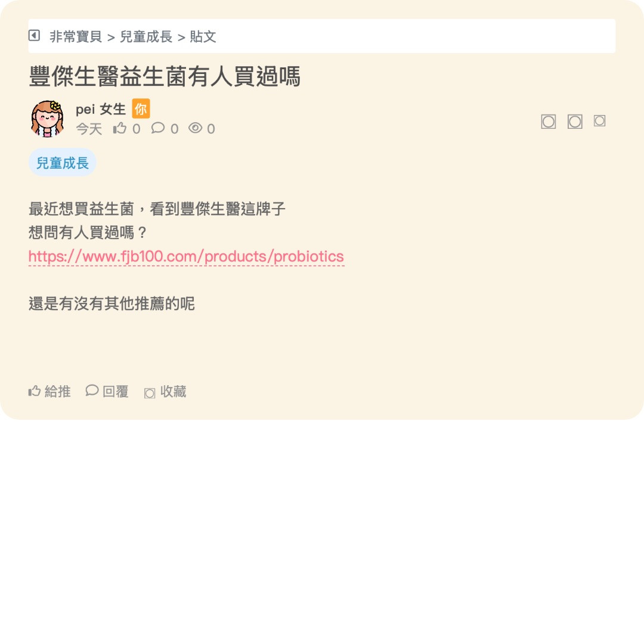Go to 非常寶貝 in the breadcrumb
The height and width of the screenshot is (644, 644).
[x=76, y=36]
